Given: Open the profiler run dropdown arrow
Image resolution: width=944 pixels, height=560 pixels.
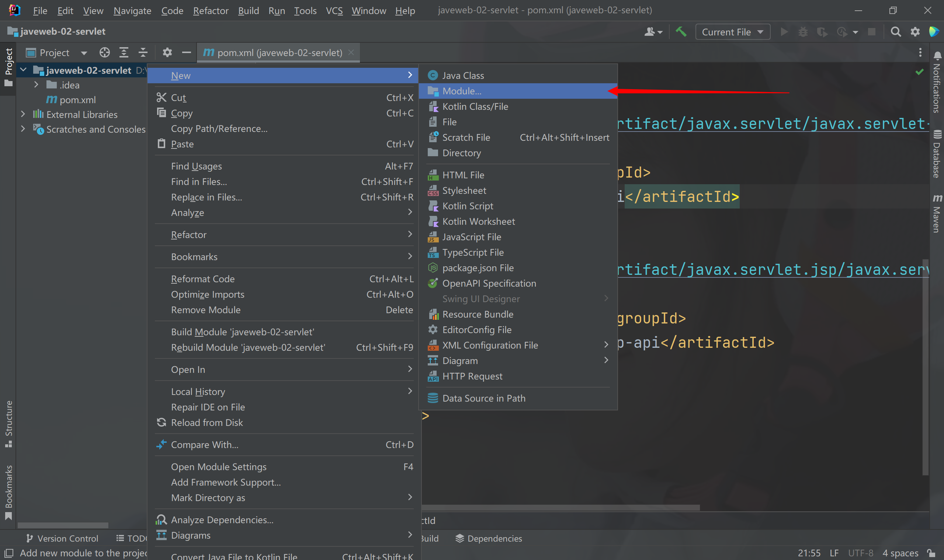Looking at the screenshot, I should click(x=855, y=32).
